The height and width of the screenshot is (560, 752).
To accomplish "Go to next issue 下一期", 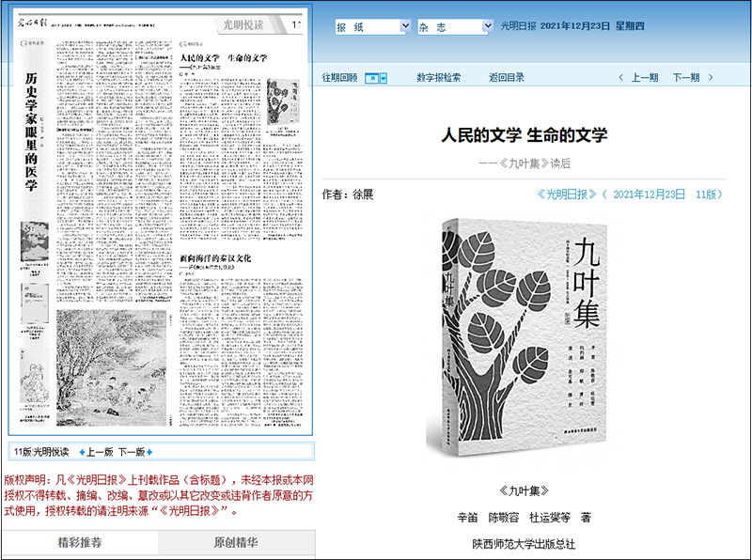I will (686, 78).
